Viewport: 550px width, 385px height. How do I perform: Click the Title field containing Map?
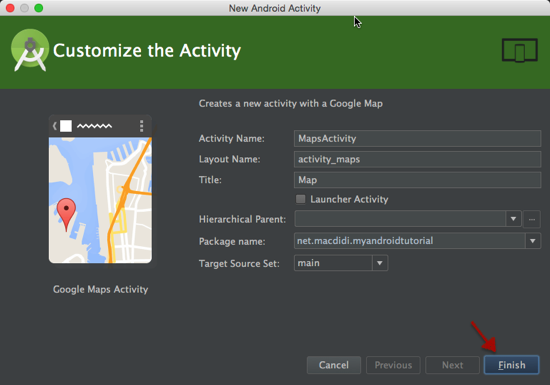point(417,180)
